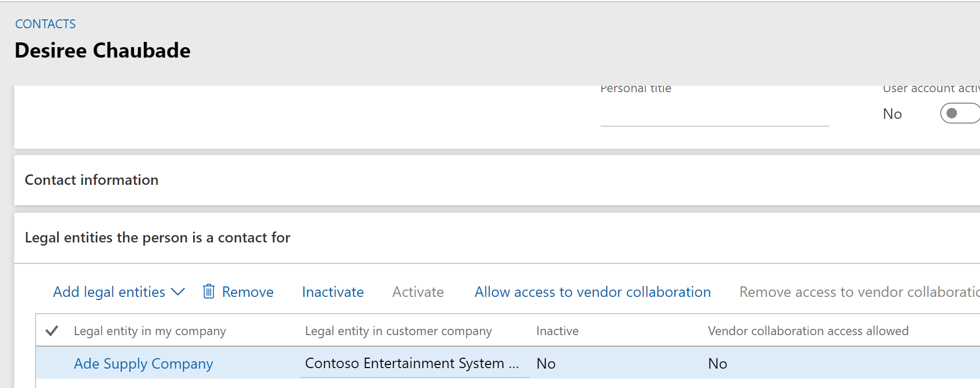The width and height of the screenshot is (980, 388).
Task: Click the Contoso Entertainment System field
Action: point(411,363)
